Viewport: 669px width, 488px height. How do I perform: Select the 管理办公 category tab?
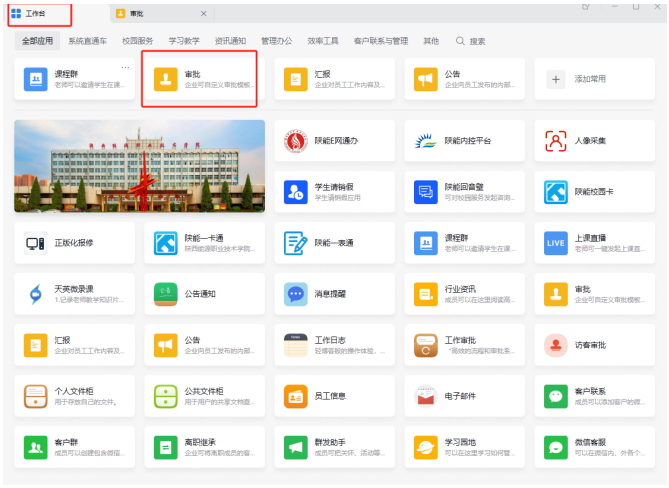pyautogui.click(x=276, y=41)
